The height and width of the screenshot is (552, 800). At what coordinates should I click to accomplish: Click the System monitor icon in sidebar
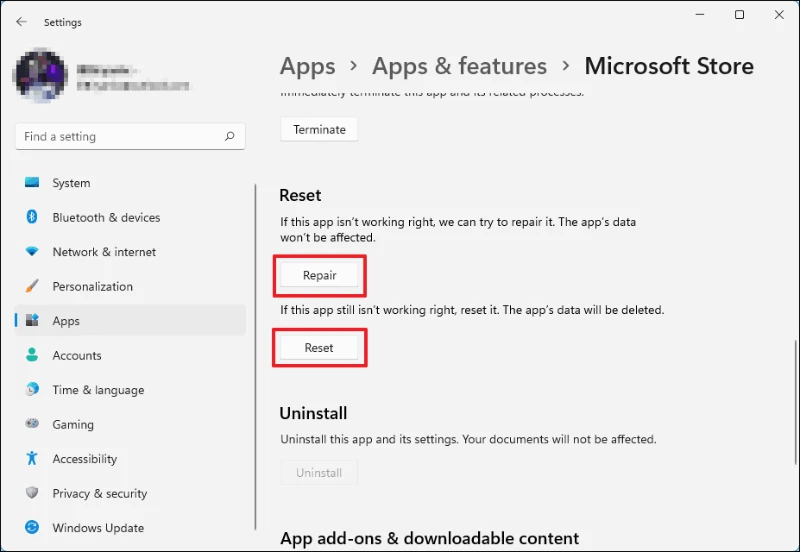tap(32, 183)
